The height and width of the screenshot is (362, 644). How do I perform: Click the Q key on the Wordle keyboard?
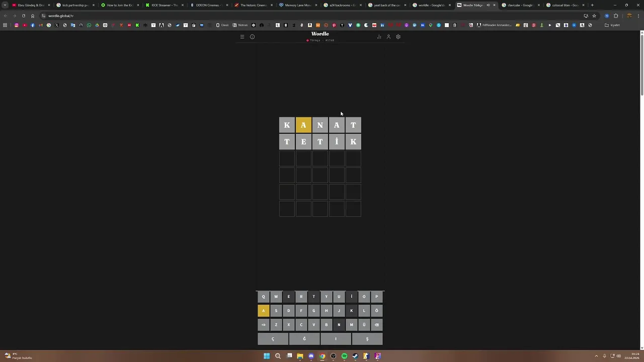263,297
